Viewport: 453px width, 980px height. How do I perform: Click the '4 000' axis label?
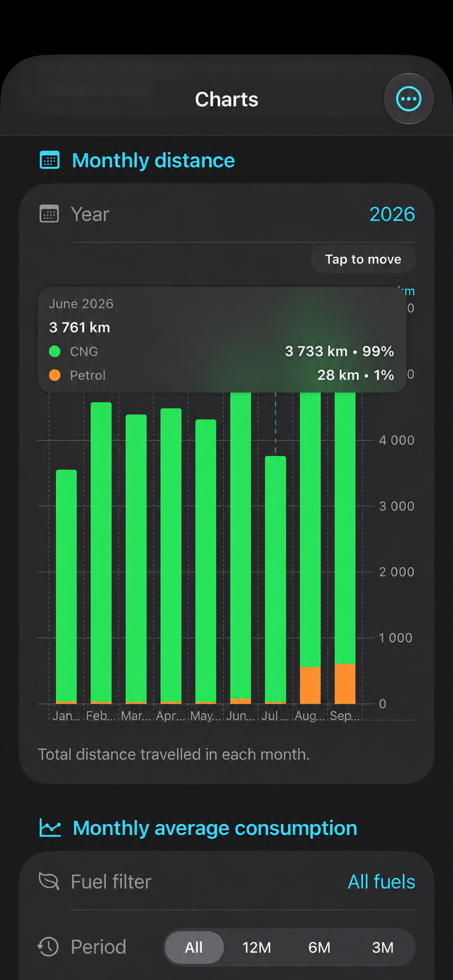point(396,440)
